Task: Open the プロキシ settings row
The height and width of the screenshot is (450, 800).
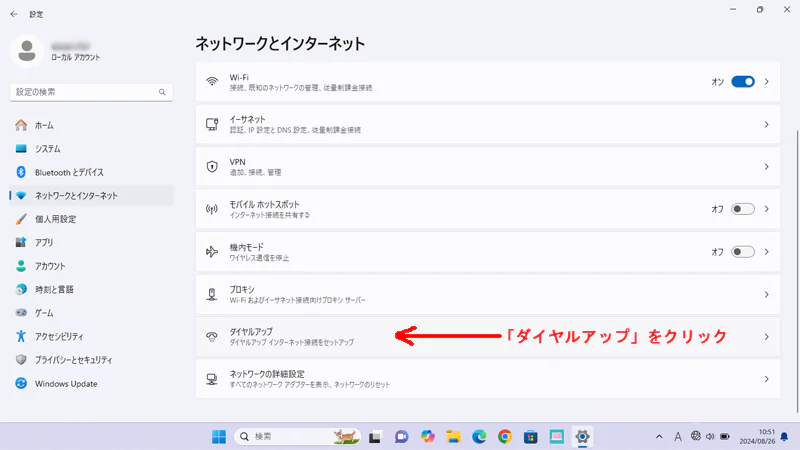Action: pos(488,294)
